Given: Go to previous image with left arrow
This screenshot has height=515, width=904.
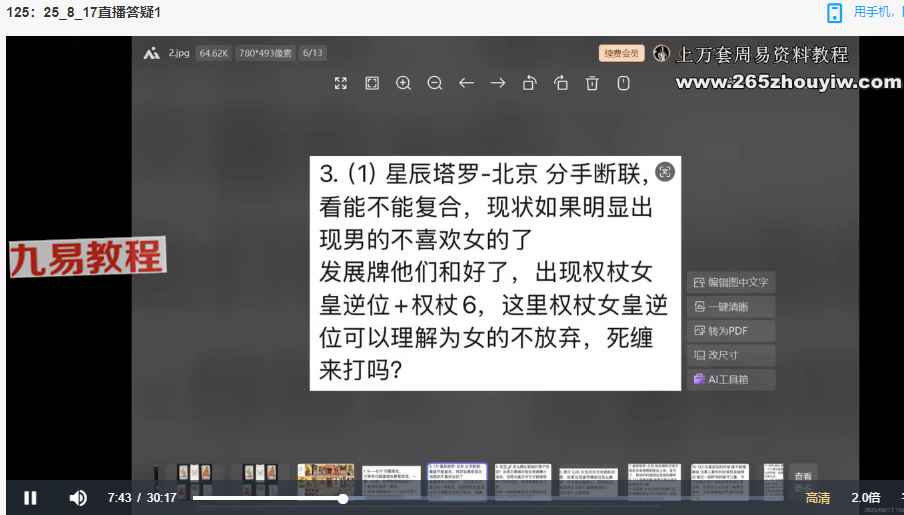Looking at the screenshot, I should (466, 84).
